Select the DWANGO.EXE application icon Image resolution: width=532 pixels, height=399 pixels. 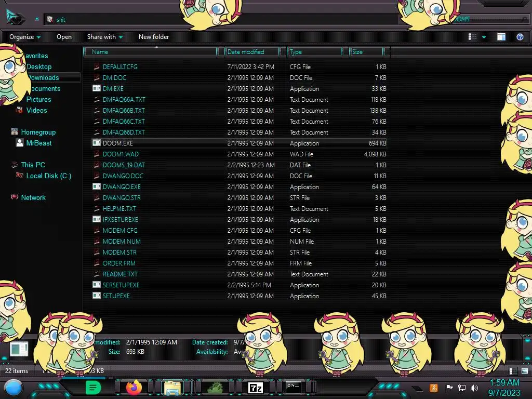coord(97,187)
